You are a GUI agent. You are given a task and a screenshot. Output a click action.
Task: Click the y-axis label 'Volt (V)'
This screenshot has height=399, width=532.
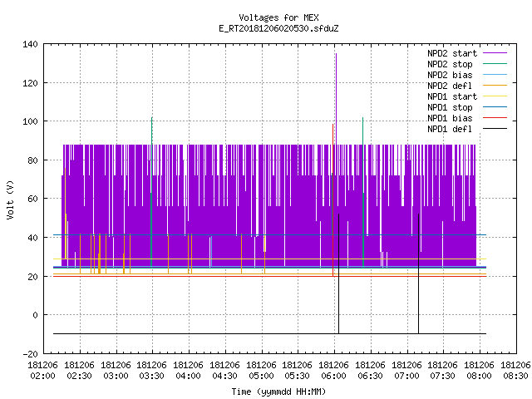click(10, 199)
